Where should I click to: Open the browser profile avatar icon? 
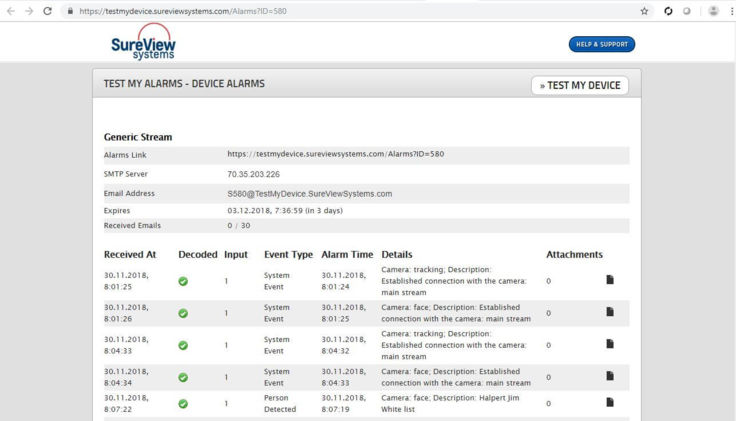[x=711, y=10]
